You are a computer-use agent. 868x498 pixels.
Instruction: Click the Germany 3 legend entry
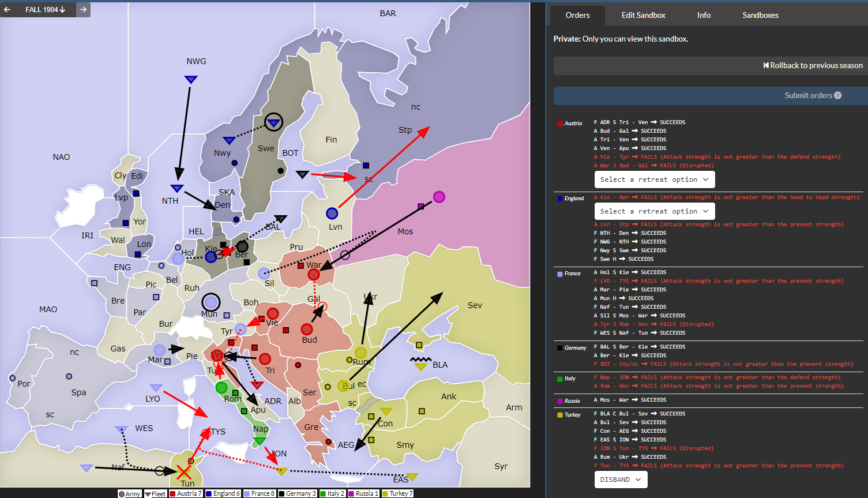(298, 493)
